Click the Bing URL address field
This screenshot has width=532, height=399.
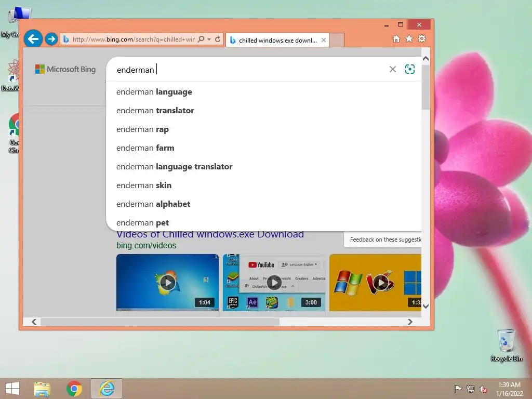pos(133,39)
